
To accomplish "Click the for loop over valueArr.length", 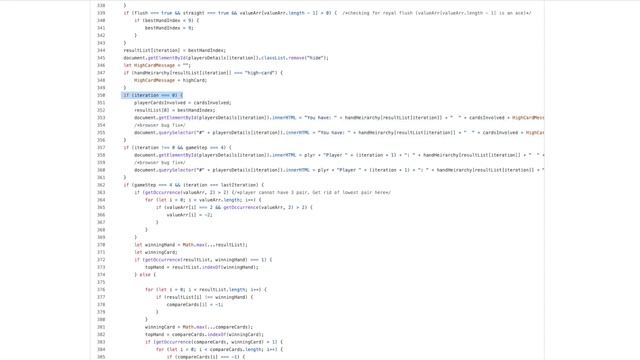I will pyautogui.click(x=203, y=200).
